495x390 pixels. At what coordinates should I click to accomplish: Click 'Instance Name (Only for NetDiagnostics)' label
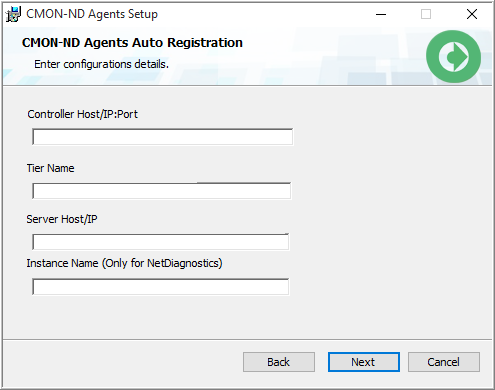[124, 263]
